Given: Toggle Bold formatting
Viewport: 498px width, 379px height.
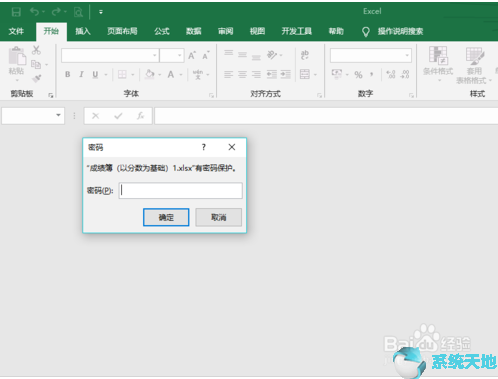Looking at the screenshot, I should click(x=68, y=74).
